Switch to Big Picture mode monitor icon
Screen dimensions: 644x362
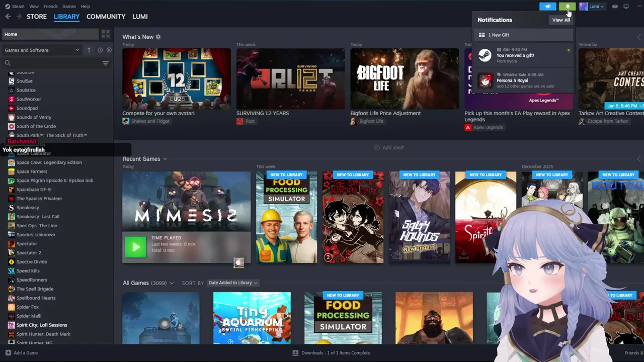click(626, 7)
